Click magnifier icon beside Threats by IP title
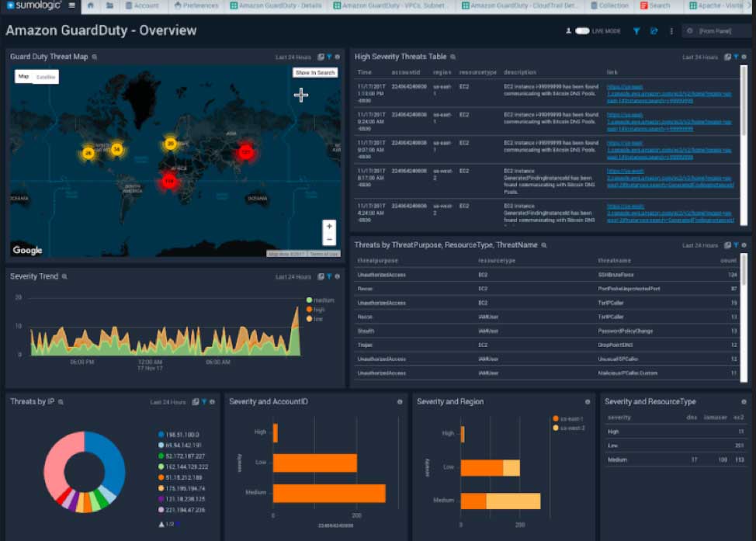Viewport: 756px width, 541px height. (x=61, y=402)
